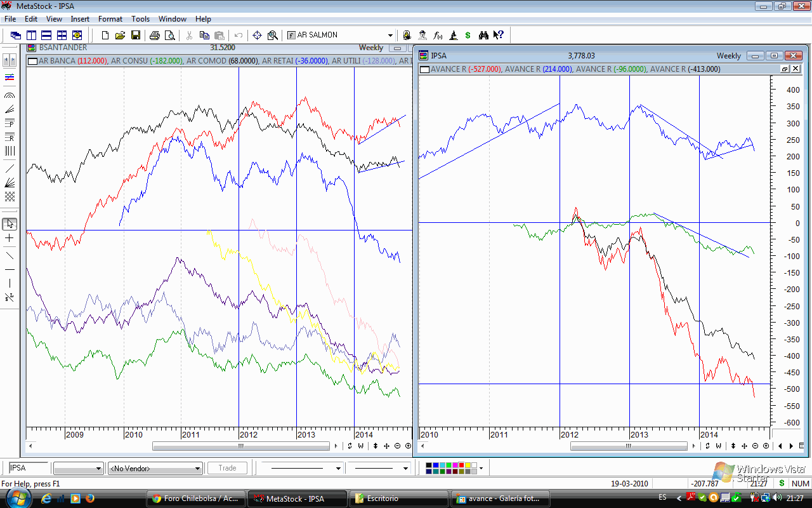Open The Explorer tool icon
This screenshot has width=812, height=508.
tap(422, 36)
